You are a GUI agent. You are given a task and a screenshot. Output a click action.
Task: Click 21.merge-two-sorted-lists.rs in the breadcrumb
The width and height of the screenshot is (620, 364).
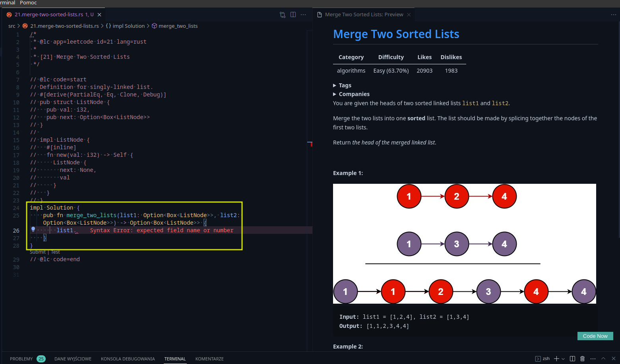coord(64,26)
